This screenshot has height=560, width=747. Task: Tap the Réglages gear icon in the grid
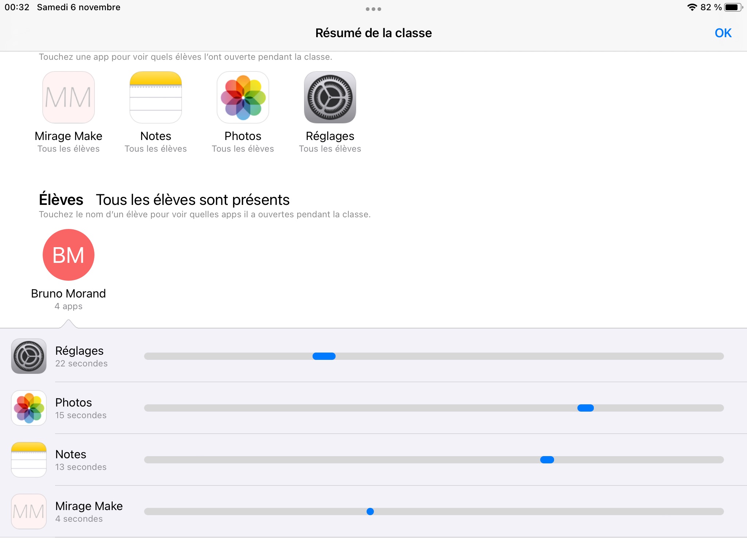330,97
